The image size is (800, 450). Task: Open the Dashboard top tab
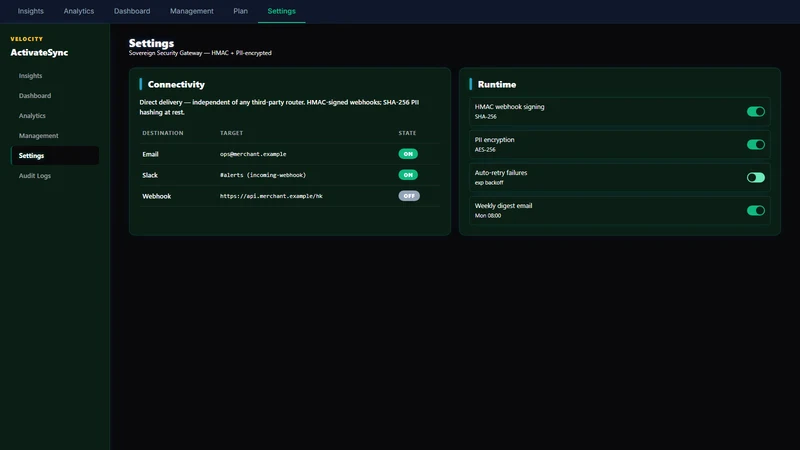(x=132, y=11)
